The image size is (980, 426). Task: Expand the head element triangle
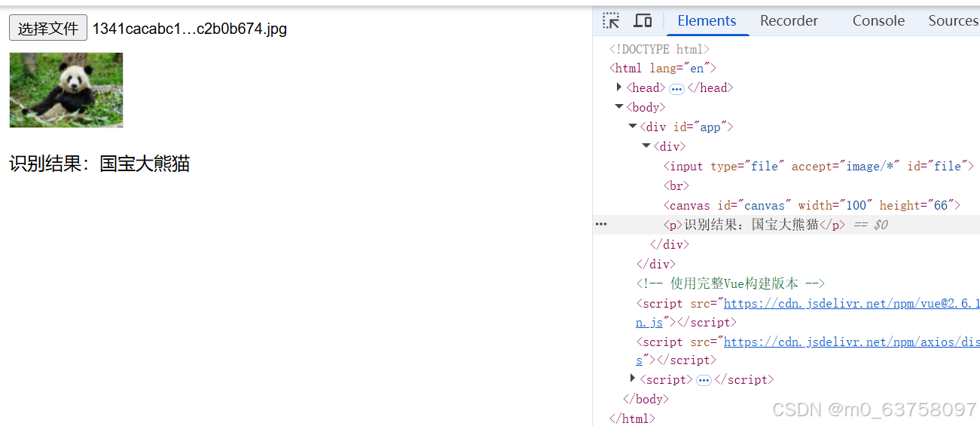619,87
